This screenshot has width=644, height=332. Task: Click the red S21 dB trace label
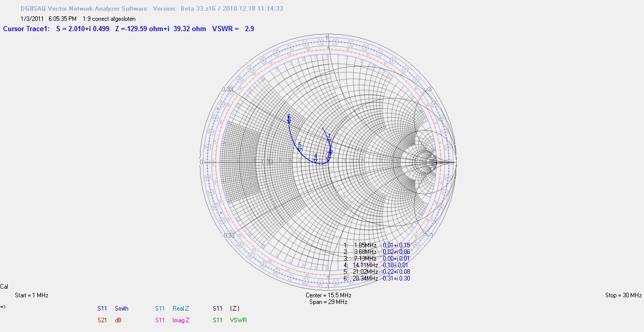109,320
